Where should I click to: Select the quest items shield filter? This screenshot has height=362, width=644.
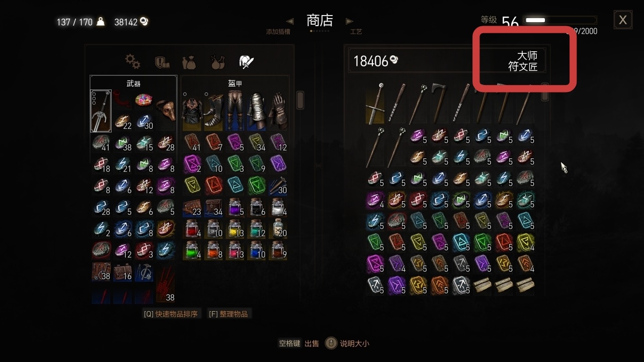click(162, 62)
